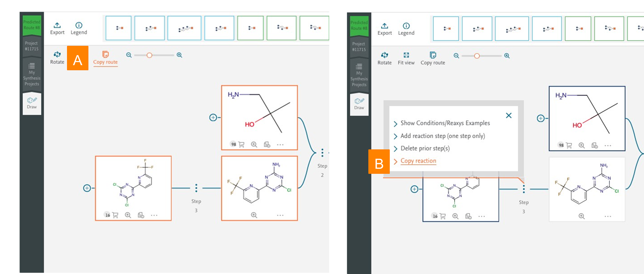This screenshot has height=274, width=644.
Task: Open Draw tool in left sidebar
Action: coord(32,103)
